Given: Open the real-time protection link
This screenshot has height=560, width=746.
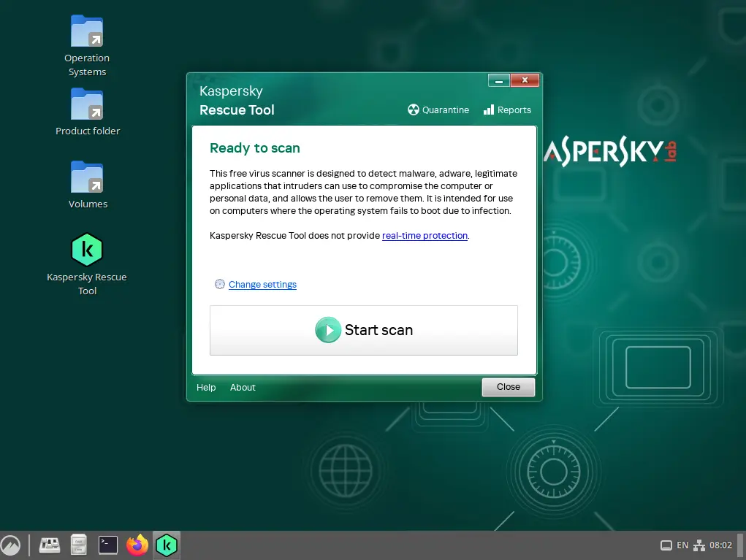Looking at the screenshot, I should (x=425, y=236).
